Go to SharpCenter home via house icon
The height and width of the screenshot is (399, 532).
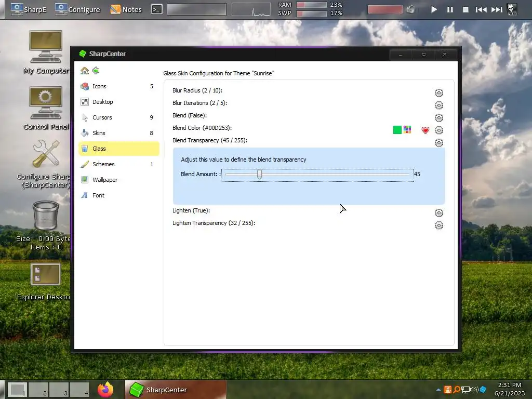coord(85,71)
